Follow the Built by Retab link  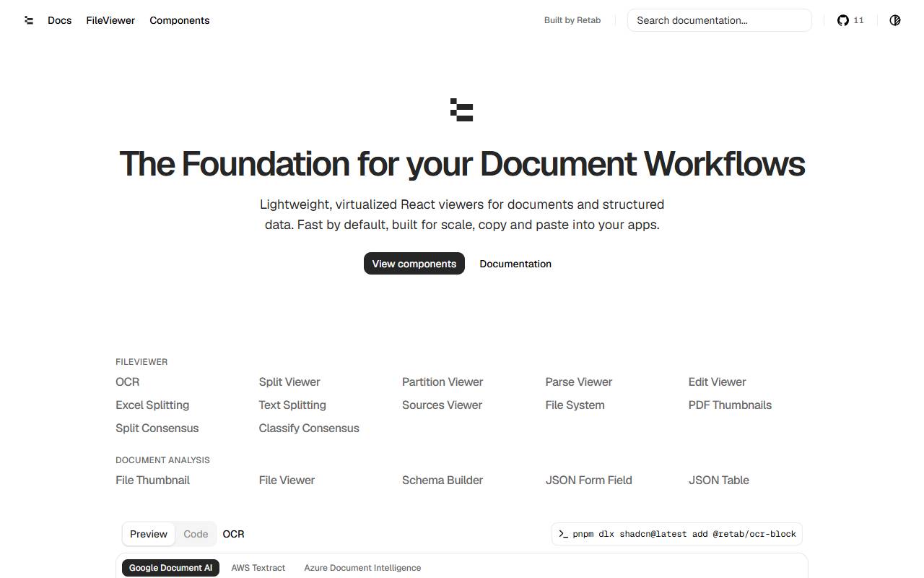pyautogui.click(x=572, y=20)
